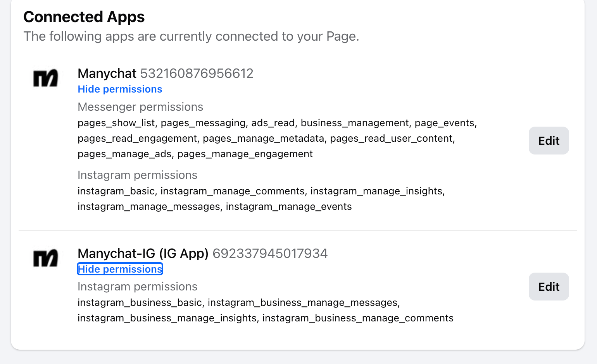Click the 'following apps are currently connected' description
Viewport: 597px width, 364px height.
click(192, 36)
